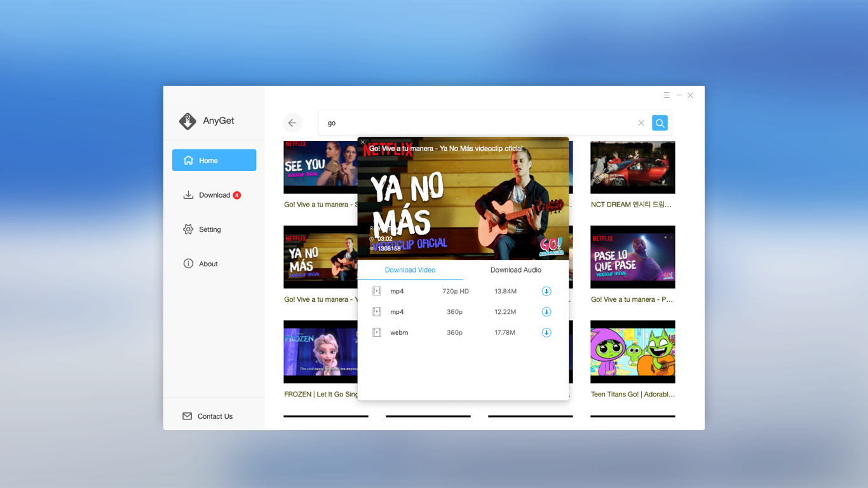868x488 pixels.
Task: Close the video popup with small X
Action: pos(363,142)
